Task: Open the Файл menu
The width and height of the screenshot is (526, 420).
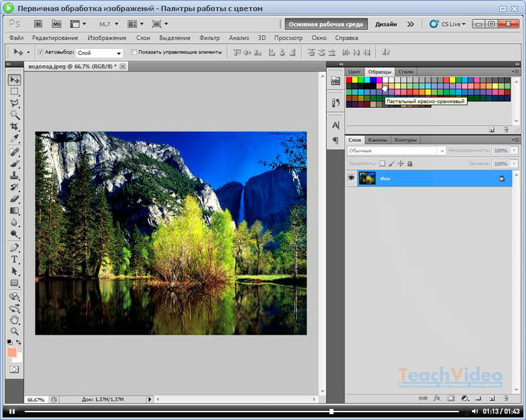Action: point(16,38)
